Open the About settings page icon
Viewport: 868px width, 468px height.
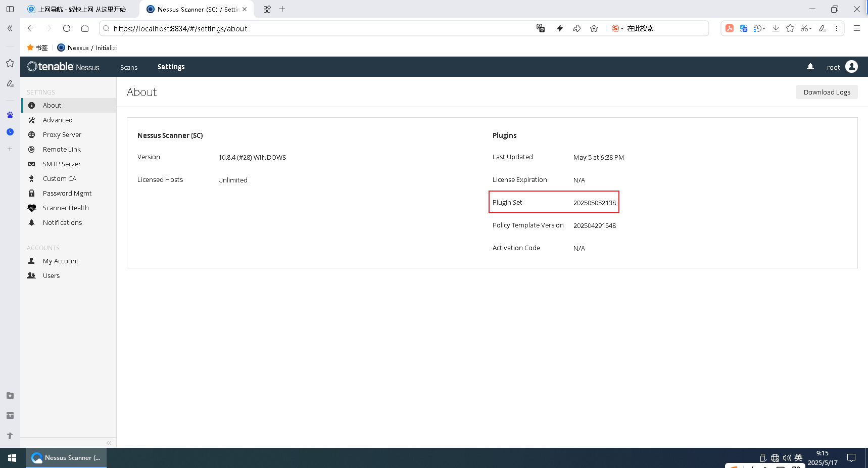click(32, 106)
